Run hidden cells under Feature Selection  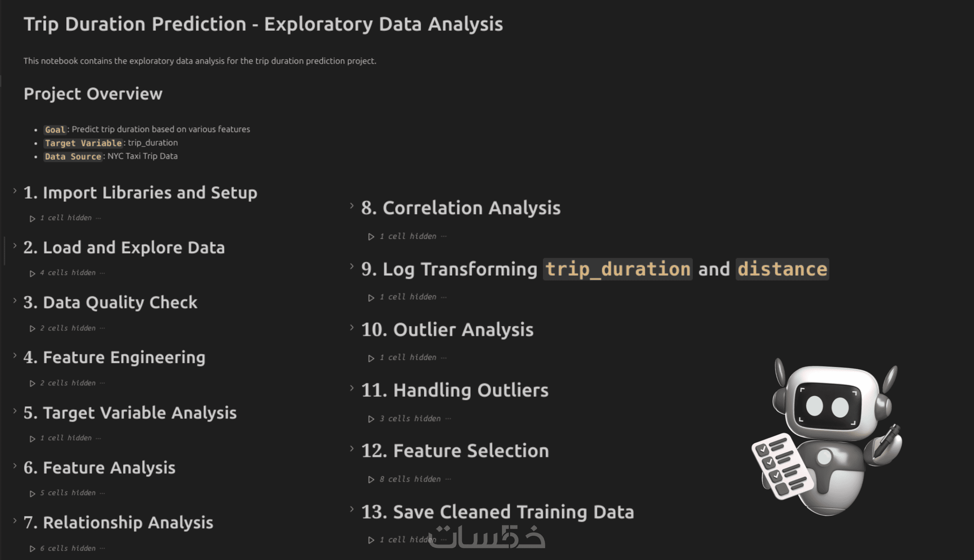click(371, 480)
